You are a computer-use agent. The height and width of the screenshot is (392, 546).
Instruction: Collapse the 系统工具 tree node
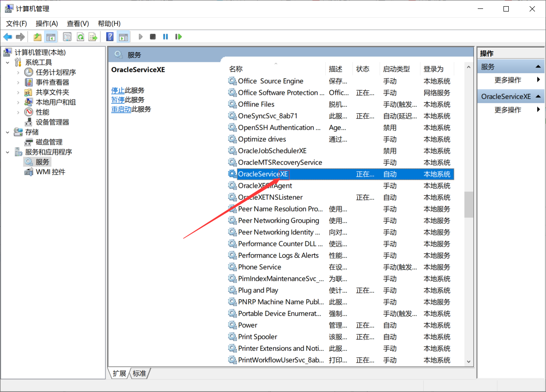(x=7, y=62)
